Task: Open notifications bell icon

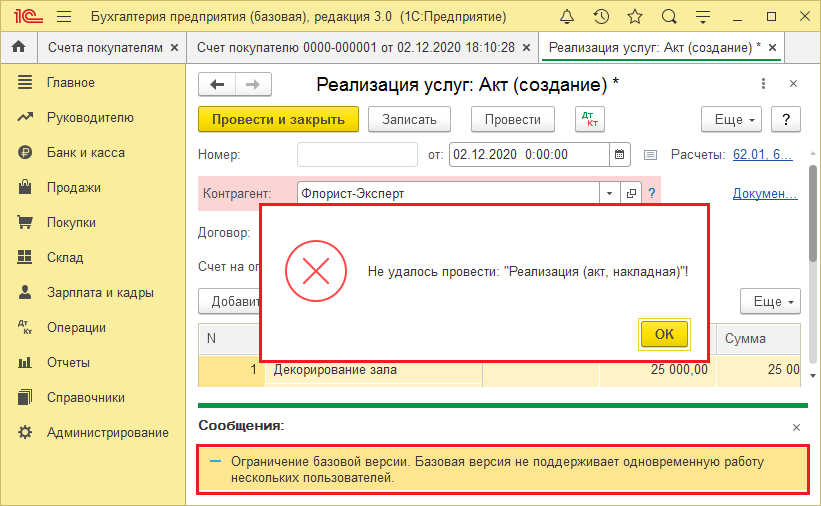Action: 567,17
